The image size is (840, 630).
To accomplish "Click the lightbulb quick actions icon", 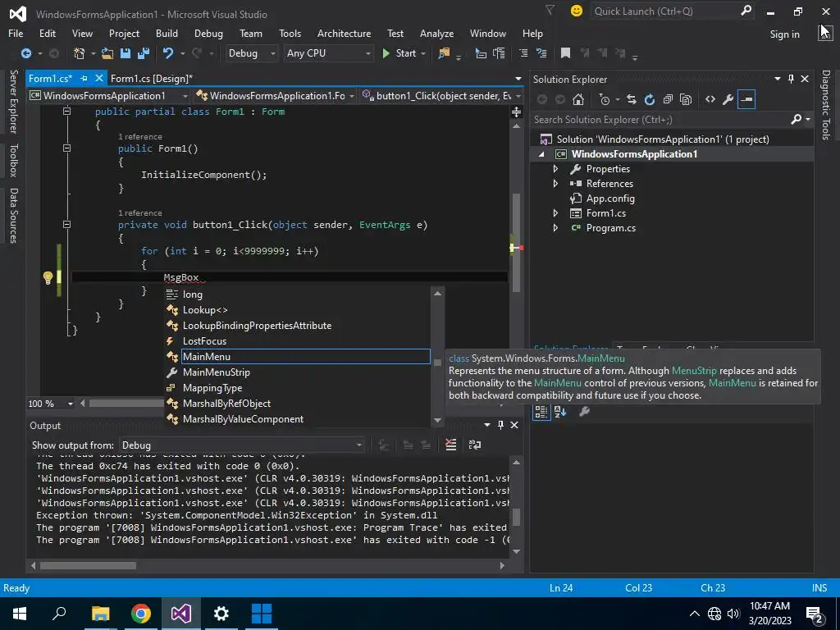I will coord(48,277).
